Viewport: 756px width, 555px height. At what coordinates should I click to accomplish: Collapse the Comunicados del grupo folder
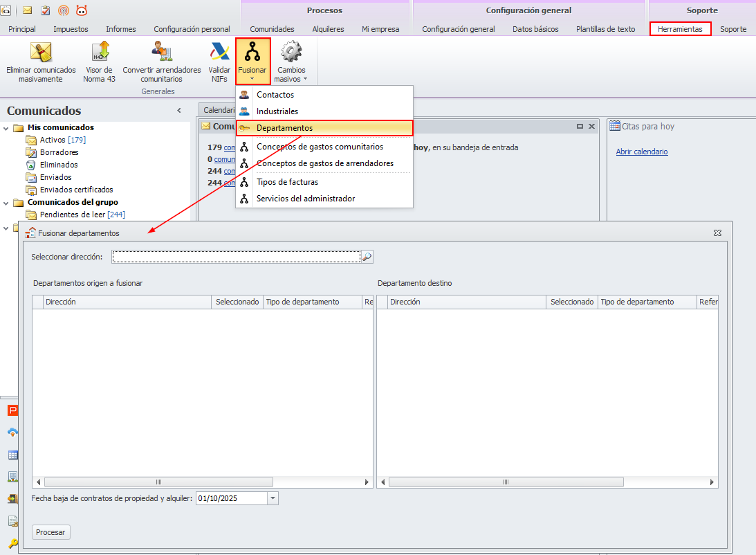click(x=6, y=203)
